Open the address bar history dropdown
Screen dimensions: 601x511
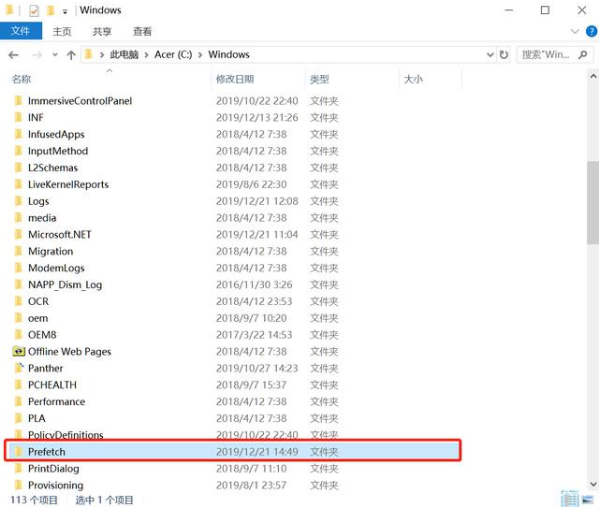490,55
